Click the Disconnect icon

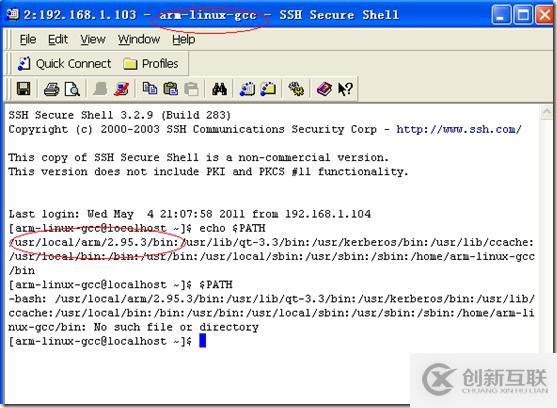[x=121, y=89]
